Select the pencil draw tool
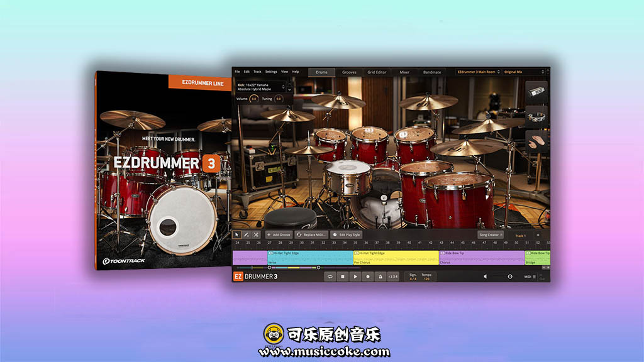This screenshot has width=644, height=362. click(x=246, y=235)
